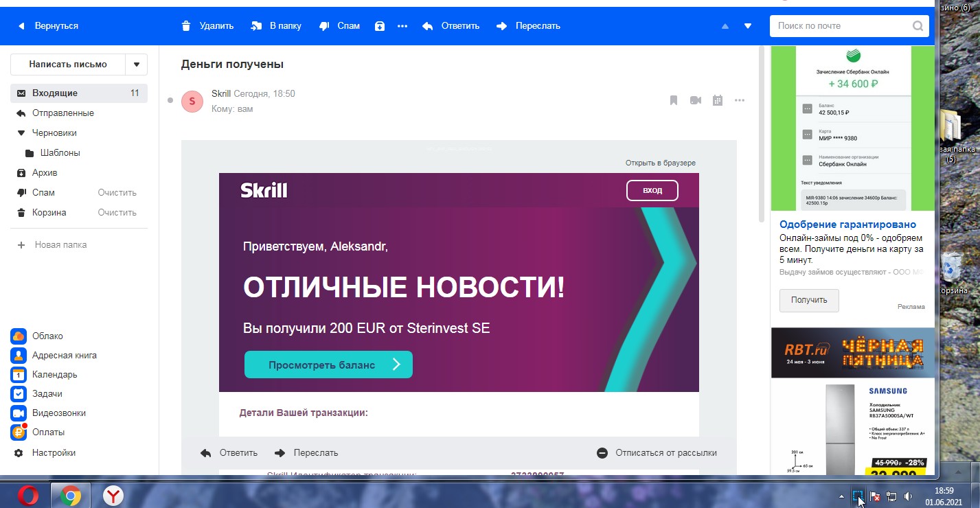Go to next message with down arrow
Screen dimensions: 980x508
(748, 26)
